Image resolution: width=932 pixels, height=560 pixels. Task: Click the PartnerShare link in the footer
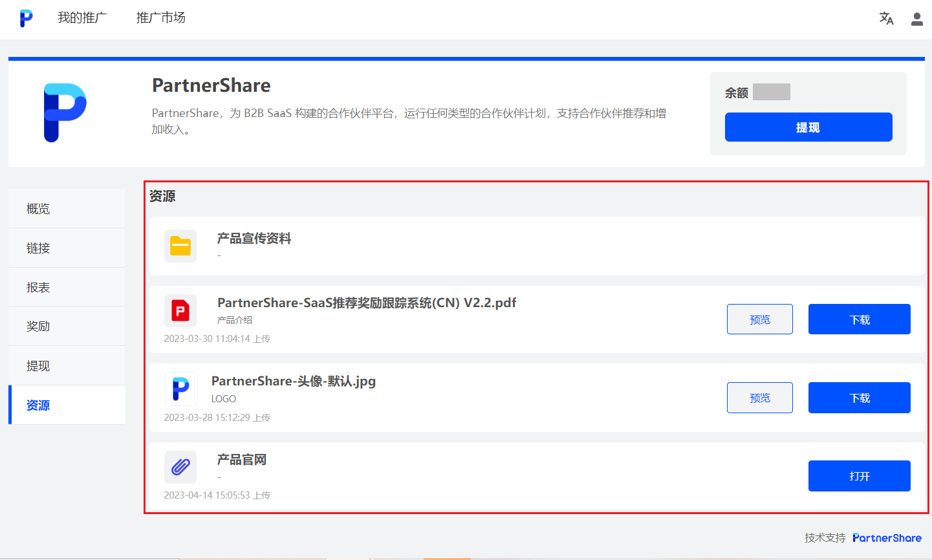[887, 538]
